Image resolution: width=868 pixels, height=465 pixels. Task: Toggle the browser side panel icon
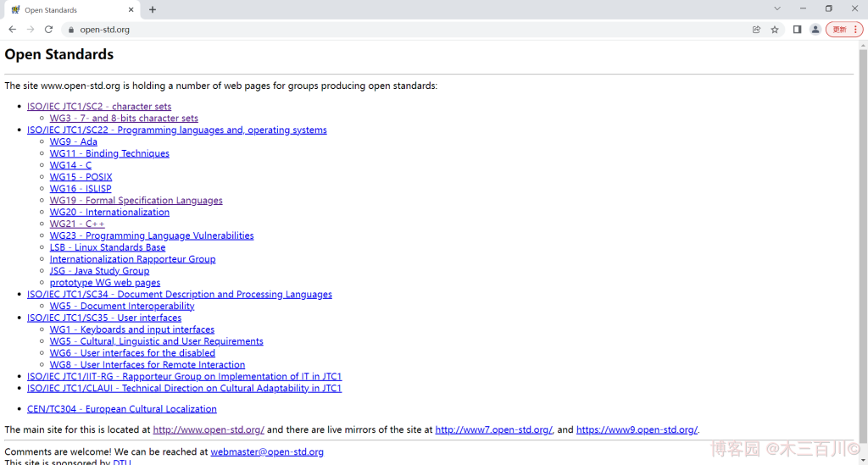(x=797, y=29)
